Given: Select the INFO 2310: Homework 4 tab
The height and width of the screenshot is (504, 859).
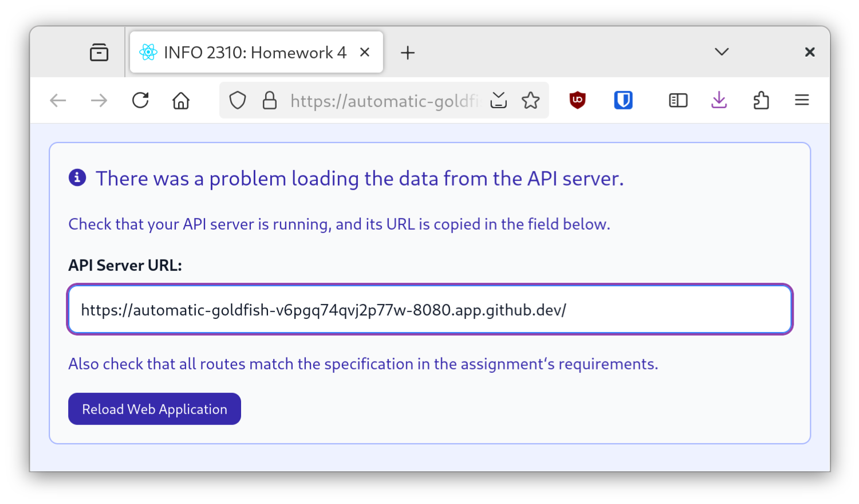Looking at the screenshot, I should (x=246, y=52).
